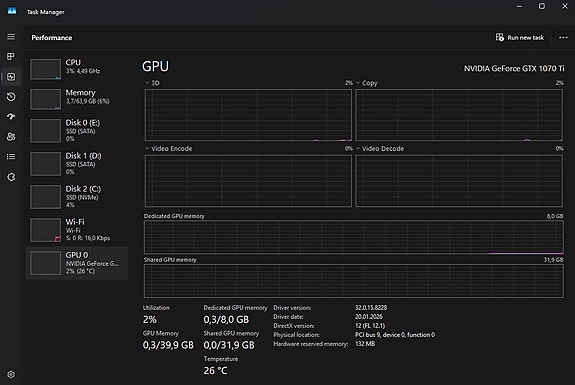Image resolution: width=575 pixels, height=385 pixels.
Task: Click the 0,3/39,9 GB GPU Memory value
Action: pos(168,345)
